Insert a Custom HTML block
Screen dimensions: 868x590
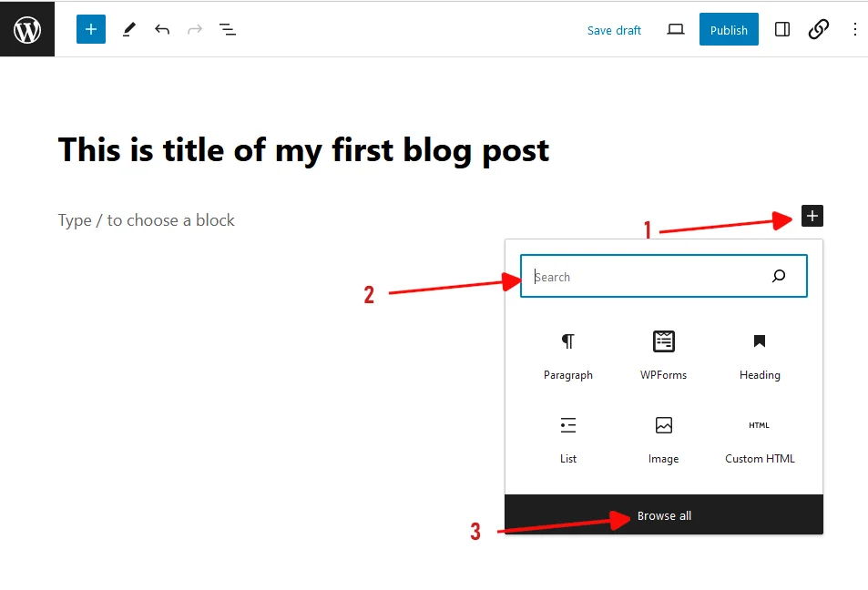pos(760,439)
